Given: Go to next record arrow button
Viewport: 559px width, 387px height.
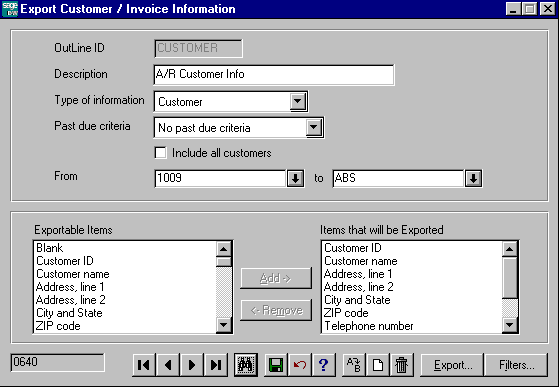Looking at the screenshot, I should click(192, 365).
